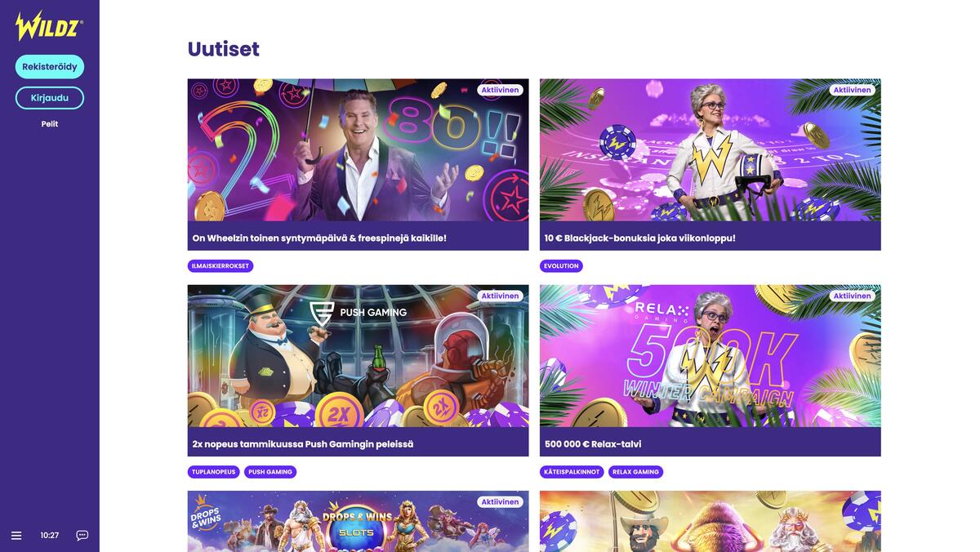Open the hamburger menu icon
980x552 pixels.
pyautogui.click(x=16, y=536)
